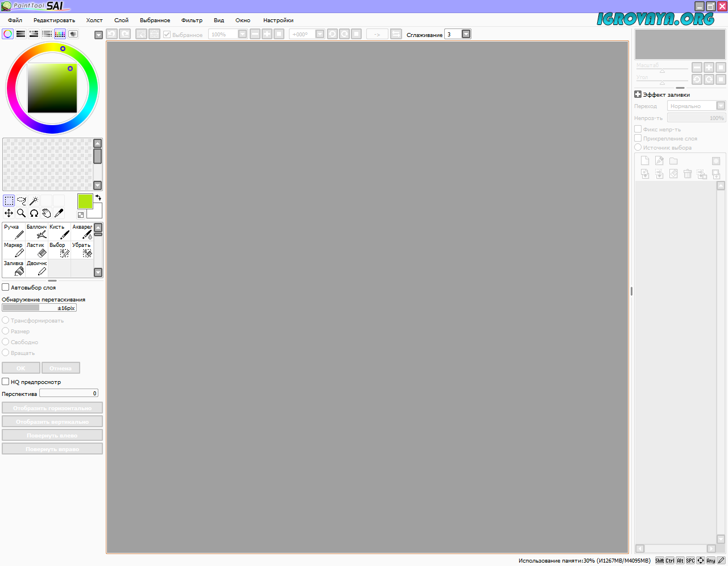Open the Настройки menu
728x566 pixels.
(x=278, y=20)
